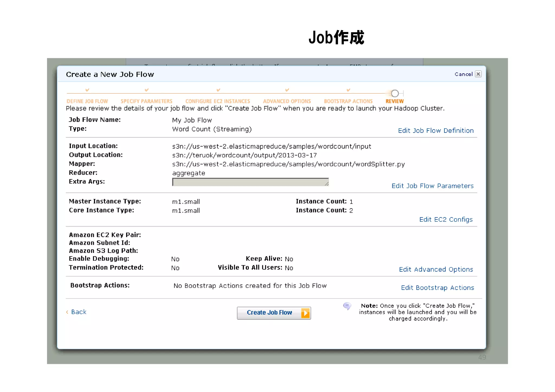Click the Review step circle marker
Viewport: 555px width, 392px height.
click(395, 93)
